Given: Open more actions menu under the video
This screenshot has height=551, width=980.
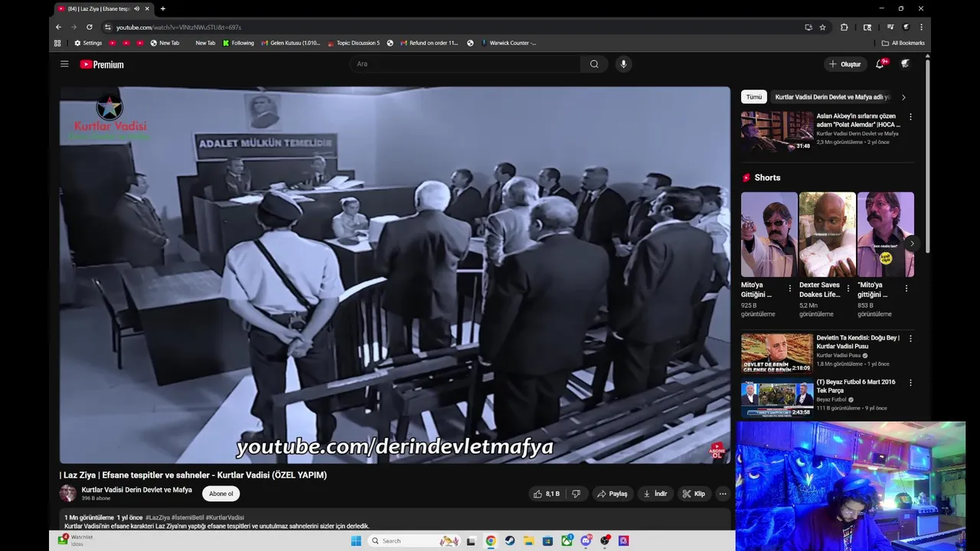Looking at the screenshot, I should click(x=722, y=494).
